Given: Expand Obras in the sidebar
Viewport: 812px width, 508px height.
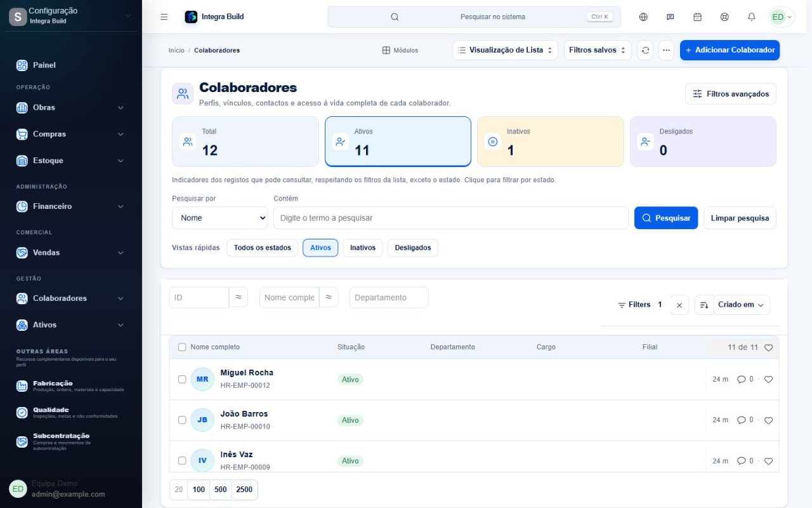Looking at the screenshot, I should tap(71, 107).
